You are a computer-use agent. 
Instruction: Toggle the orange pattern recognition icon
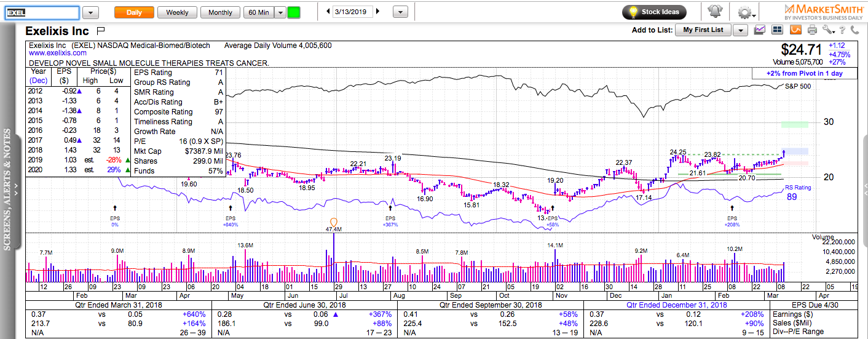[795, 30]
